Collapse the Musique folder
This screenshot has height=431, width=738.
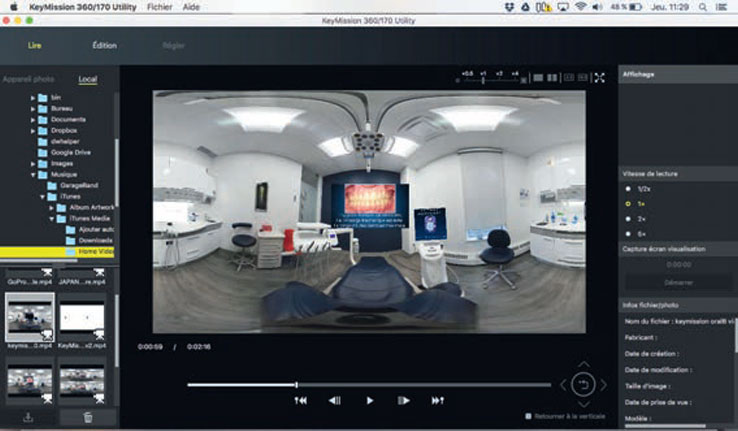pyautogui.click(x=33, y=174)
